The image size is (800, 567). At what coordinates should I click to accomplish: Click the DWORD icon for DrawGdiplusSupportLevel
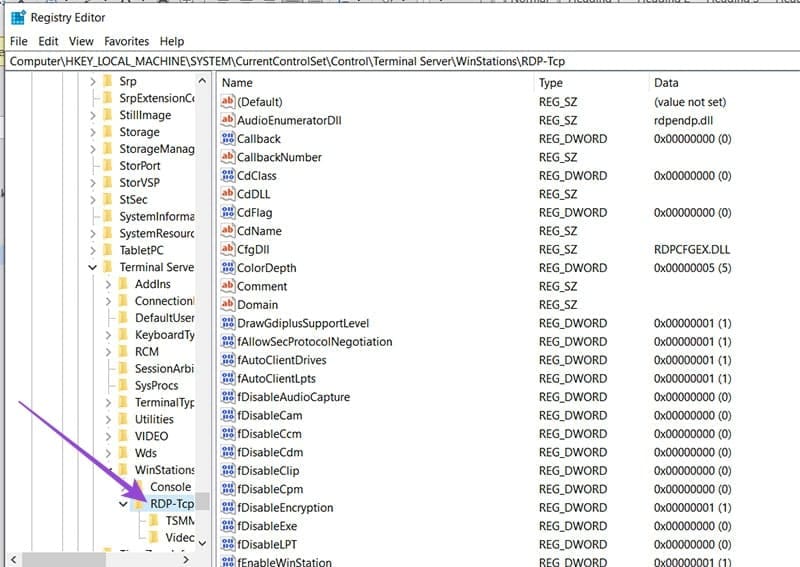pos(228,323)
